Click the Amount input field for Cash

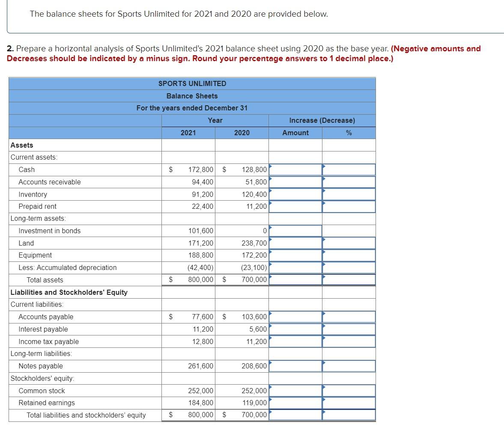point(295,169)
